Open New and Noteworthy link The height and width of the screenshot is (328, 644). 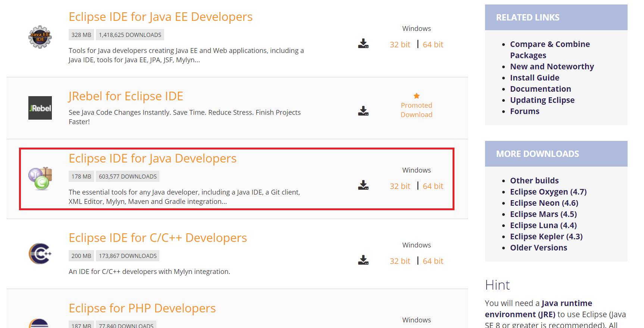coord(552,66)
